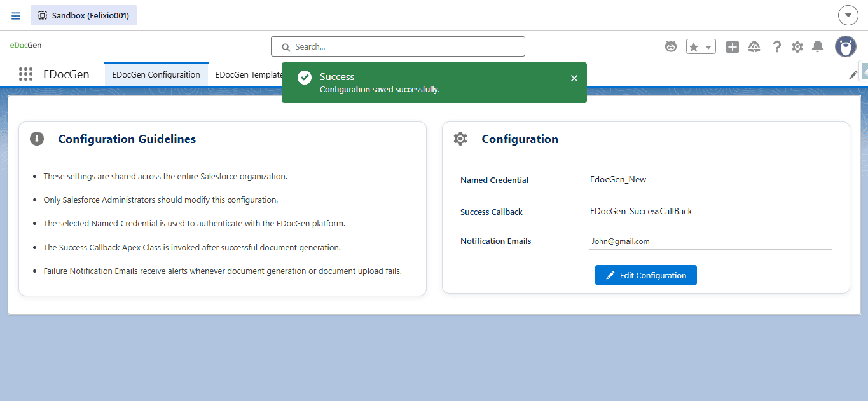Open the Setup gear icon
This screenshot has height=401, width=868.
click(x=797, y=46)
